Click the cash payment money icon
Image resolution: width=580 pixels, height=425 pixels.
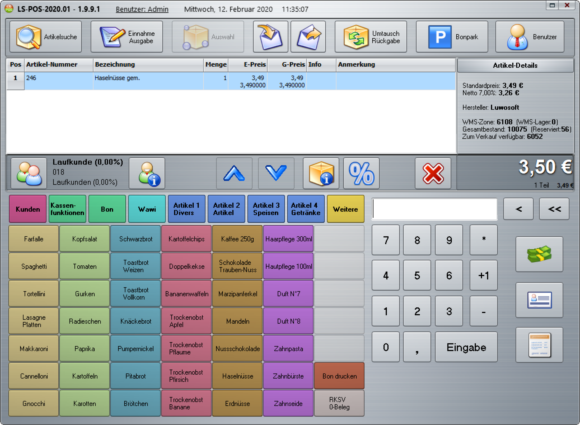click(x=539, y=254)
